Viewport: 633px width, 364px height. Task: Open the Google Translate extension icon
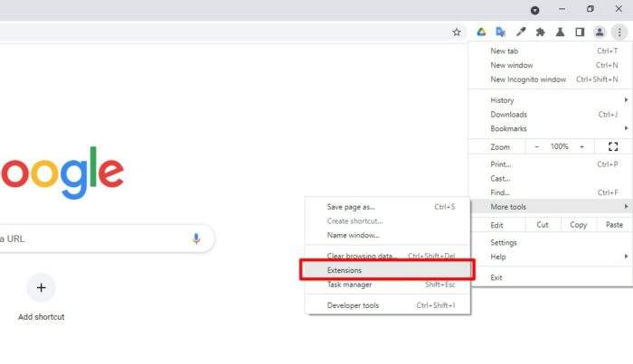(501, 33)
